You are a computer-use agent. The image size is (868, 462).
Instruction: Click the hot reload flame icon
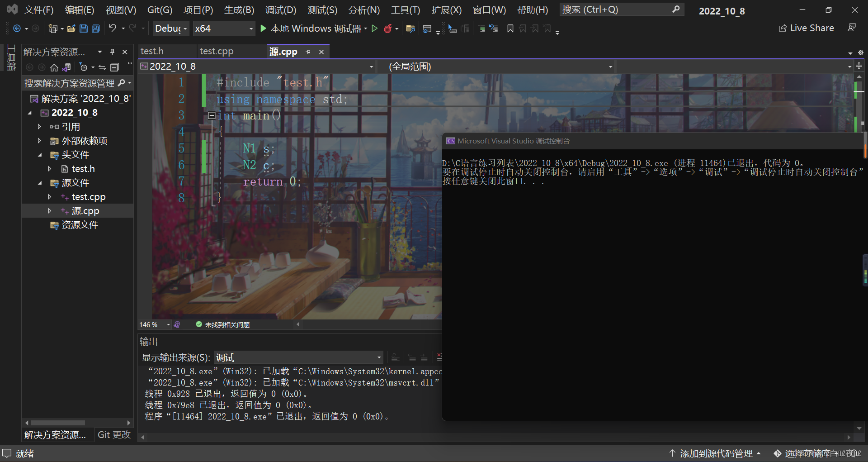tap(387, 29)
